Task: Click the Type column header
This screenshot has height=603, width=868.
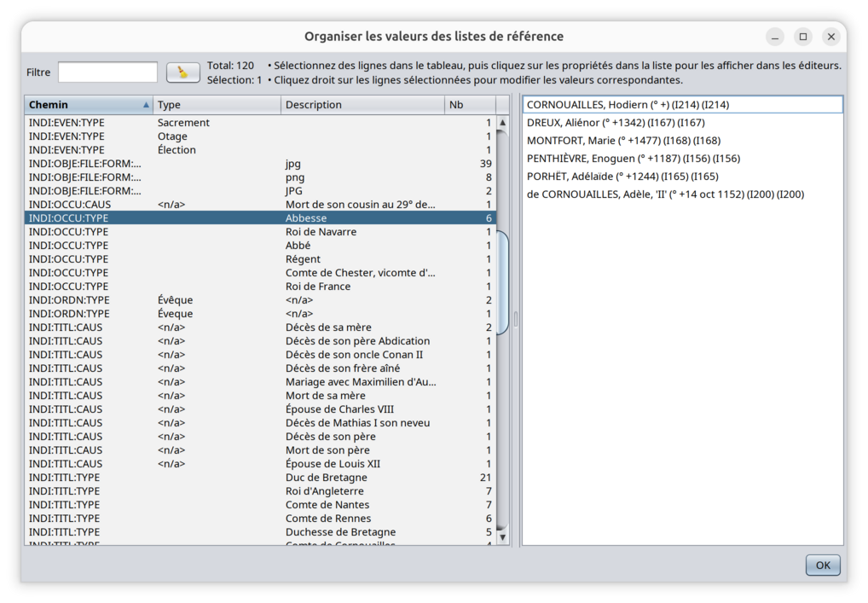Action: 217,105
